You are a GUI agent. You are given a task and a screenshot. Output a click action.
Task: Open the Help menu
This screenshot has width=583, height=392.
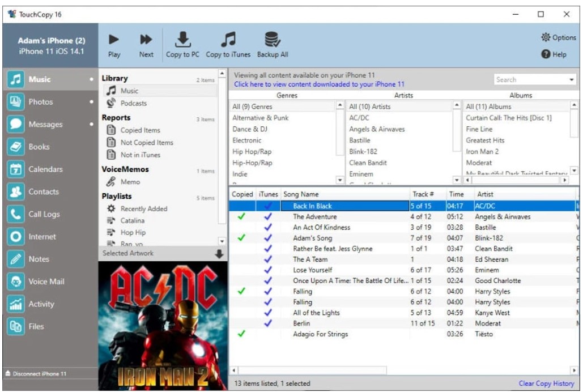[x=554, y=54]
